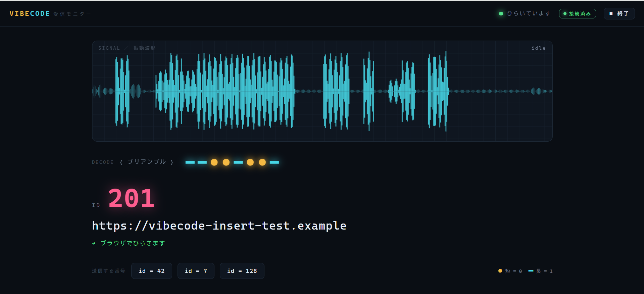Click the first orange dot in decode sequence
This screenshot has width=644, height=294.
click(214, 162)
